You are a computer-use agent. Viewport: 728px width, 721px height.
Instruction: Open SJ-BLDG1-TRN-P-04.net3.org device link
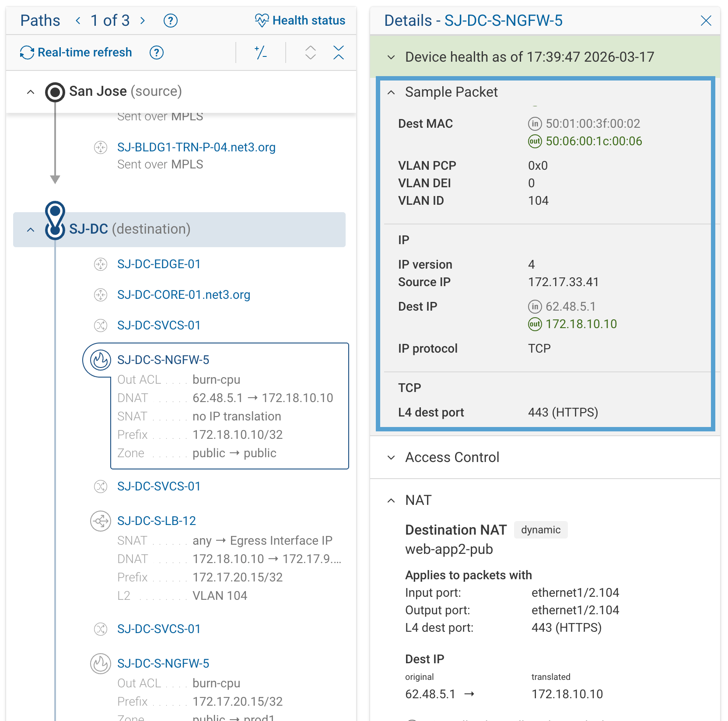click(196, 147)
